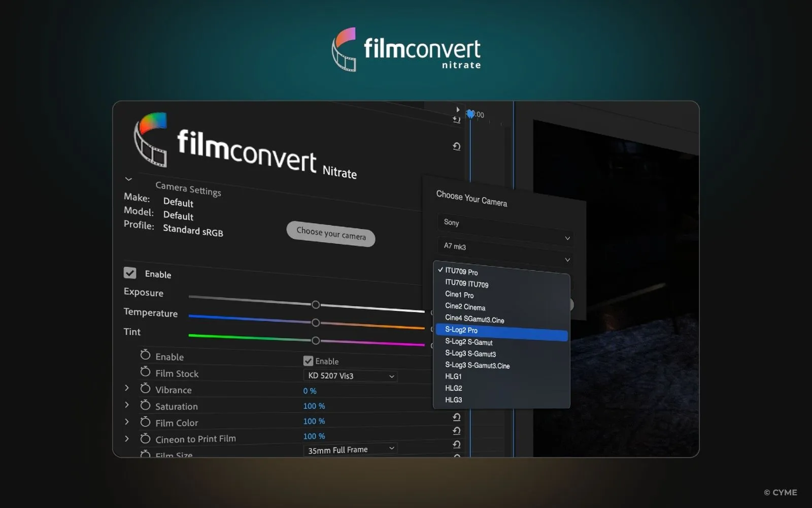Toggle the Enable checkbox next to Film Stock

pos(308,361)
